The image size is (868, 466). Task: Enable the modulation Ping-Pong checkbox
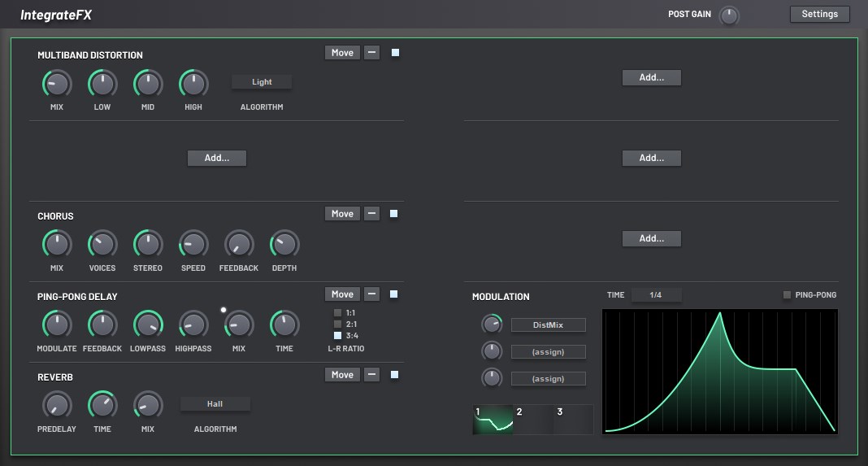point(787,294)
